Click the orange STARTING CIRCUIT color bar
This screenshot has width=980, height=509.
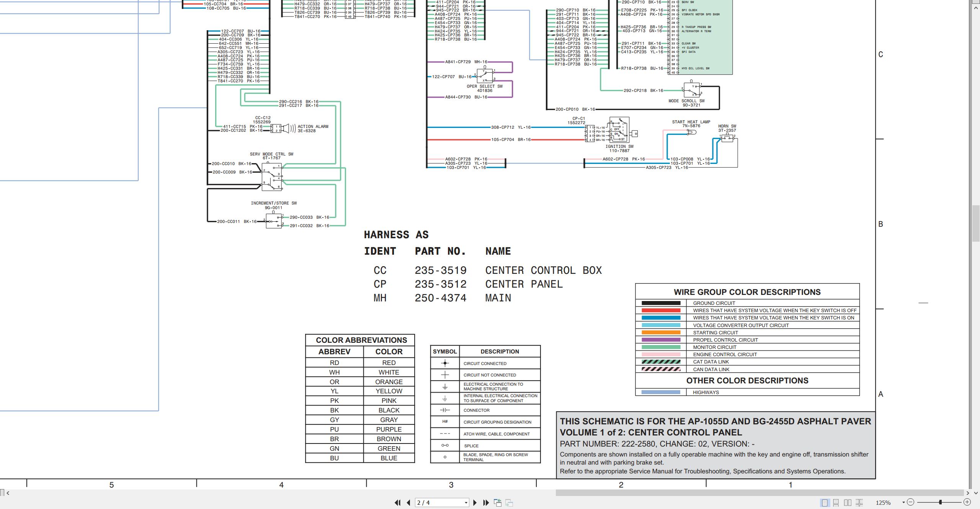click(661, 332)
